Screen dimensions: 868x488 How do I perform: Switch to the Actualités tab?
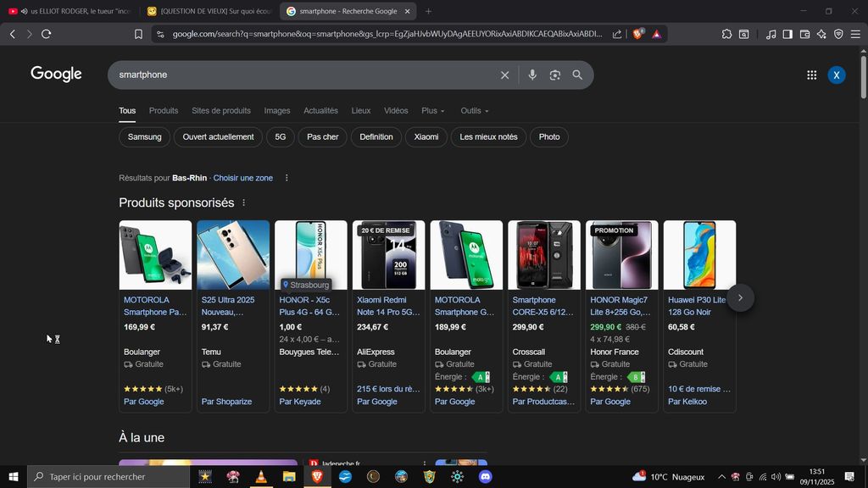320,111
